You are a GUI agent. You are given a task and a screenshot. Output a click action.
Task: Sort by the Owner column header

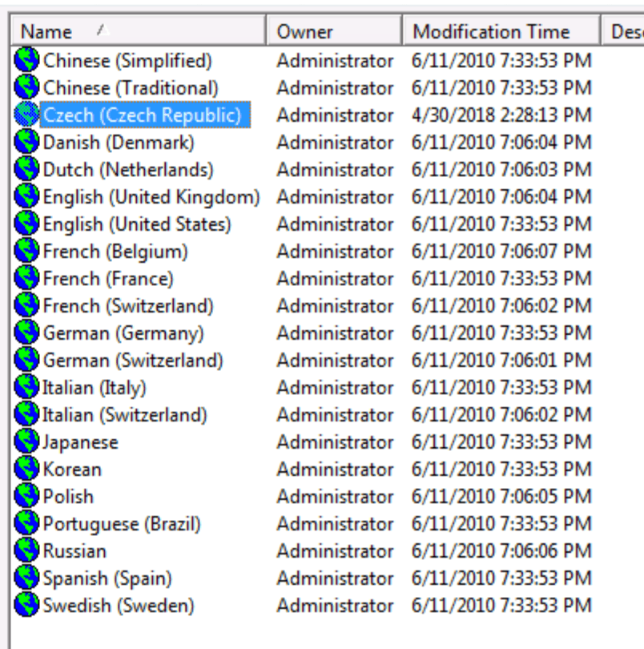tap(304, 32)
